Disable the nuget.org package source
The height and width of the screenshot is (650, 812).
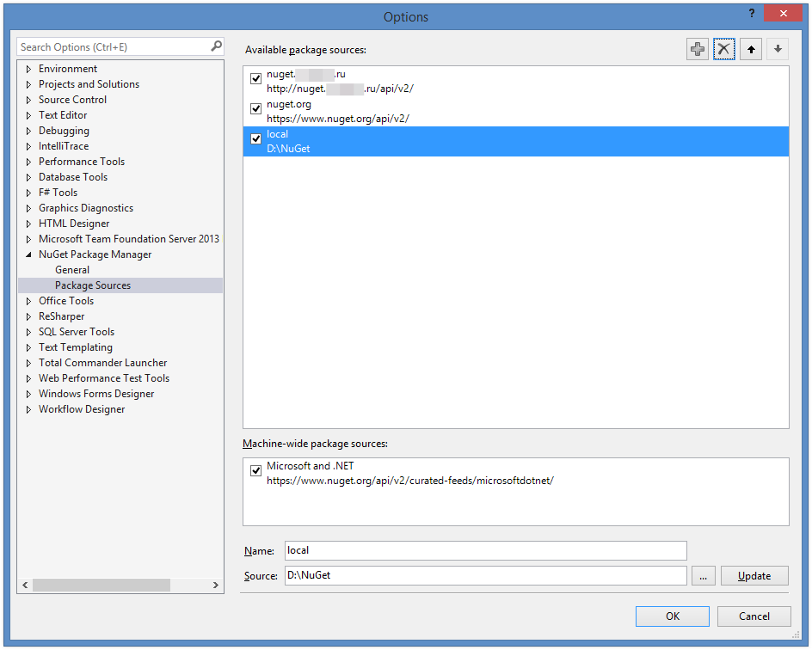tap(255, 108)
